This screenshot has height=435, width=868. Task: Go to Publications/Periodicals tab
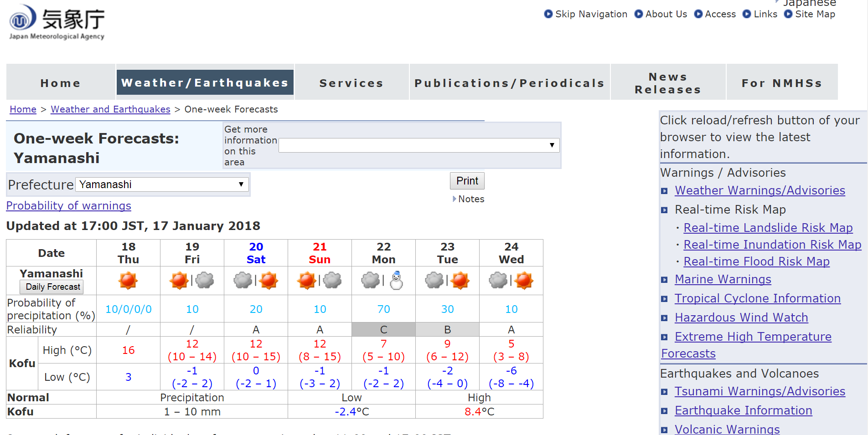[x=509, y=83]
